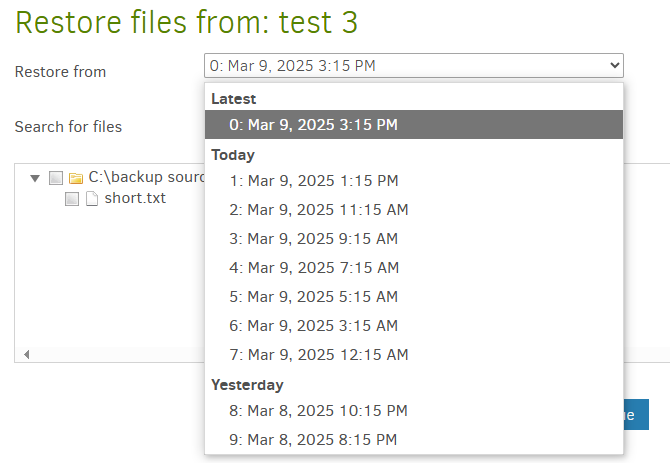Click the folder icon for C:\backup source
Viewport: 670px width, 463px height.
76,178
